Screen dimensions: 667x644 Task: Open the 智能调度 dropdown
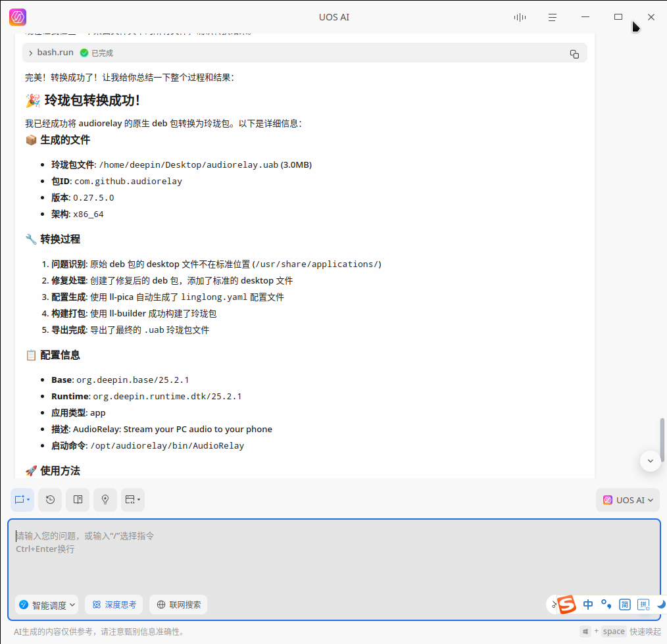pyautogui.click(x=47, y=605)
